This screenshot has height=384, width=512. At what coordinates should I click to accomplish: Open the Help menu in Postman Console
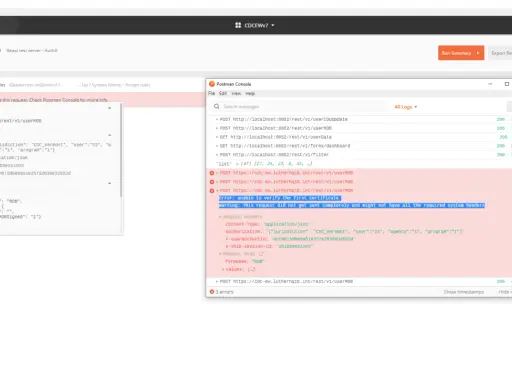coord(250,93)
